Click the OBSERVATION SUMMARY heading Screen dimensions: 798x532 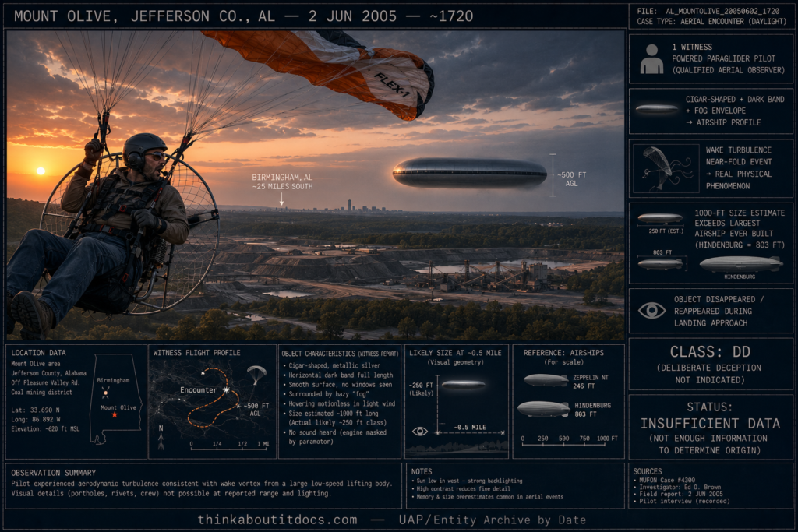pos(54,473)
